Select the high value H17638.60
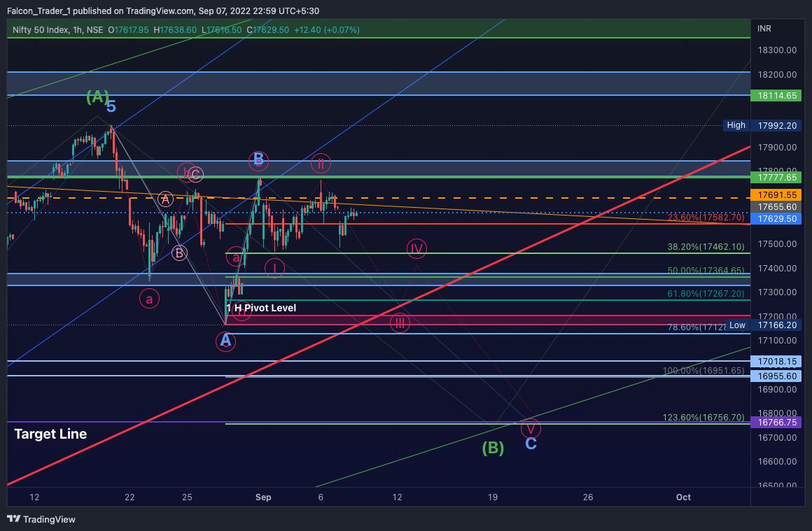The height and width of the screenshot is (531, 812). [x=175, y=30]
